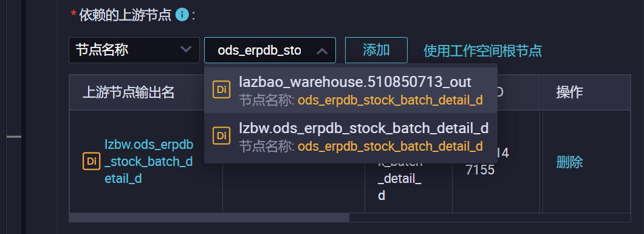Click the empty scrollbar track right of the thumb

pos(490,218)
